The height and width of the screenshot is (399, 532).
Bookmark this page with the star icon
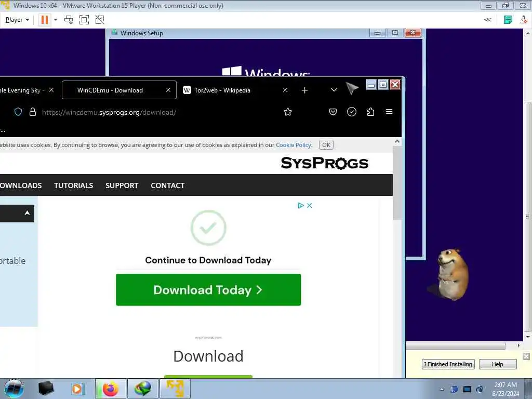[x=288, y=112]
